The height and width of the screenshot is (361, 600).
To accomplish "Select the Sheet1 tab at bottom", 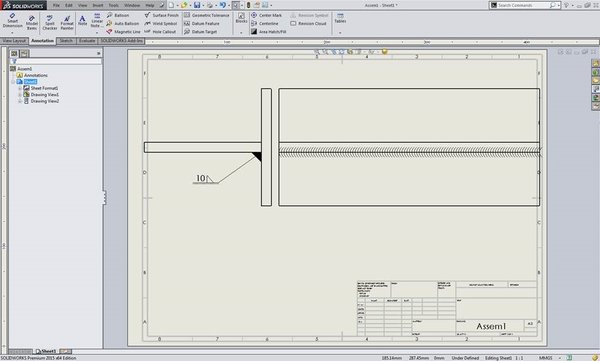I will click(x=46, y=351).
